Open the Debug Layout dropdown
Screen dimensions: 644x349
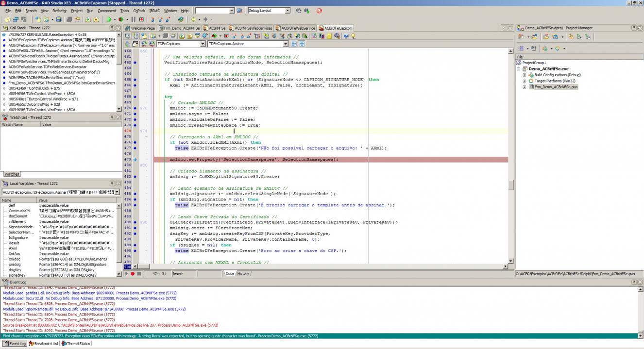click(288, 10)
